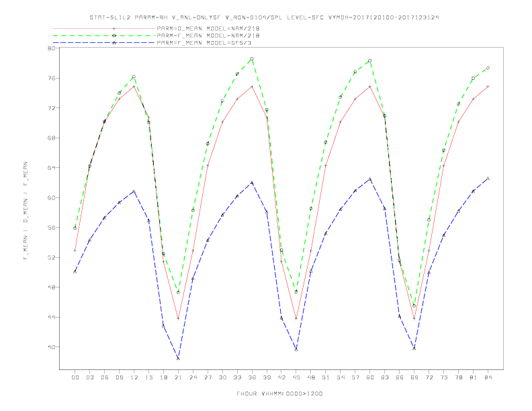The width and height of the screenshot is (532, 411).
Task: Click blue triangle data point at hour 21 minimum
Action: (x=178, y=359)
